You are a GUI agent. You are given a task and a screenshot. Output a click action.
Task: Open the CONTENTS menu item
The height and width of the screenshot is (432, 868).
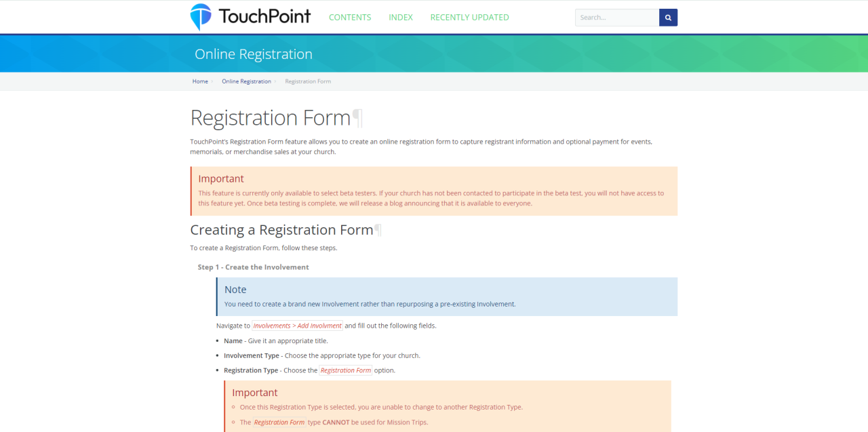pos(350,18)
